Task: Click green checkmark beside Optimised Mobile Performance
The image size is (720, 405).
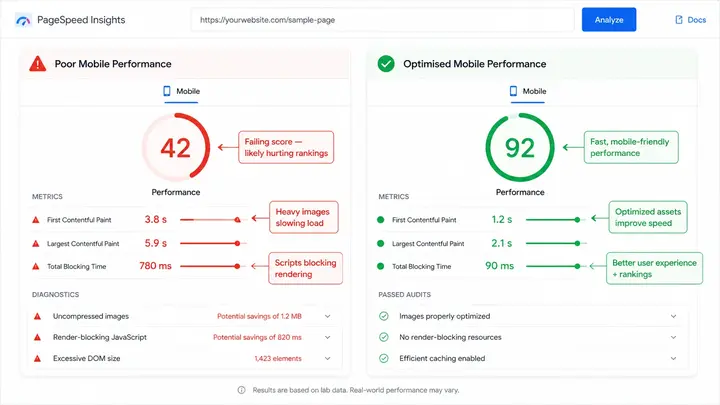Action: [386, 64]
